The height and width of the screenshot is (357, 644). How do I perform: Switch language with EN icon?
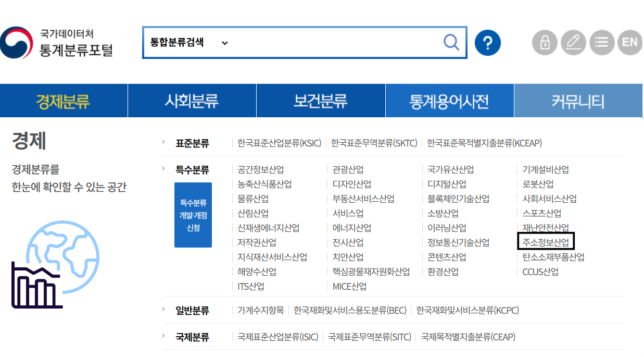point(629,43)
